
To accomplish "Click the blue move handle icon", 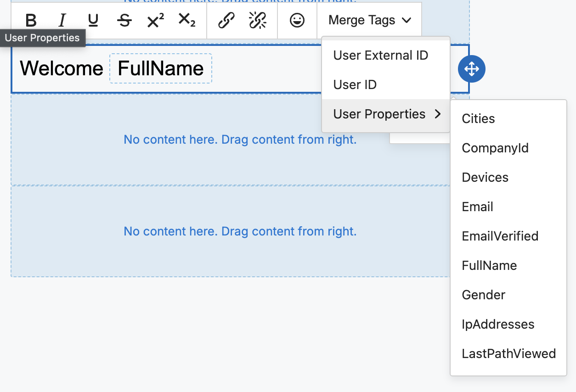I will [x=472, y=69].
